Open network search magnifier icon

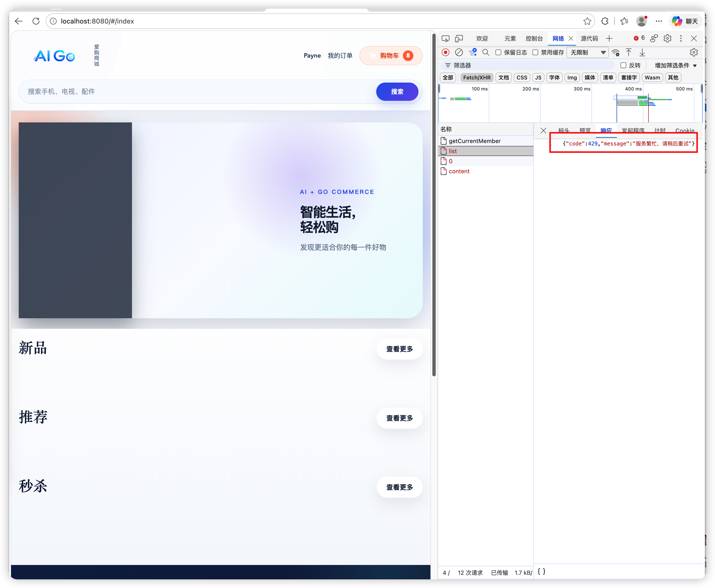(x=485, y=53)
